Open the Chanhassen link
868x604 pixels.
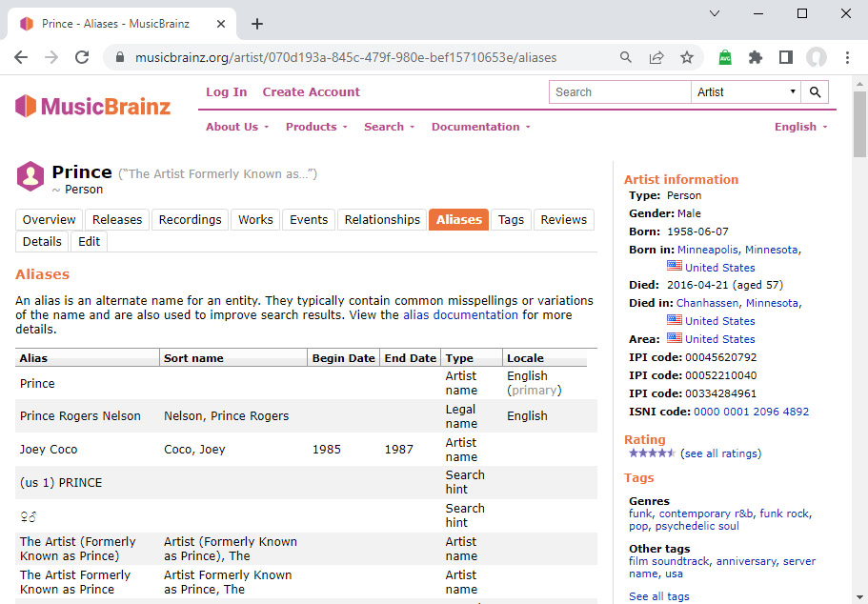point(708,303)
